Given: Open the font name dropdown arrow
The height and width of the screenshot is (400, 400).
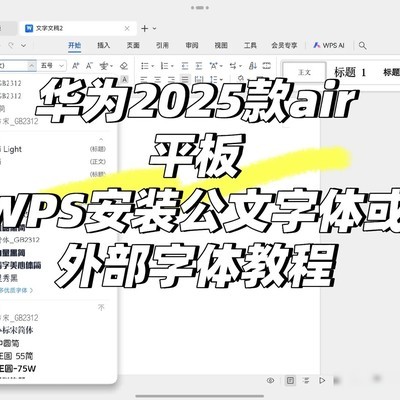Looking at the screenshot, I should (32, 66).
